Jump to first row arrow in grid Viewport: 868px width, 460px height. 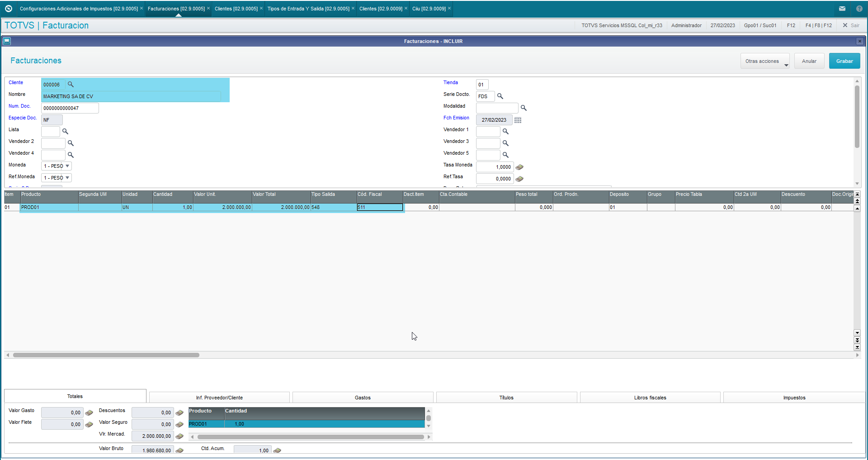click(857, 194)
